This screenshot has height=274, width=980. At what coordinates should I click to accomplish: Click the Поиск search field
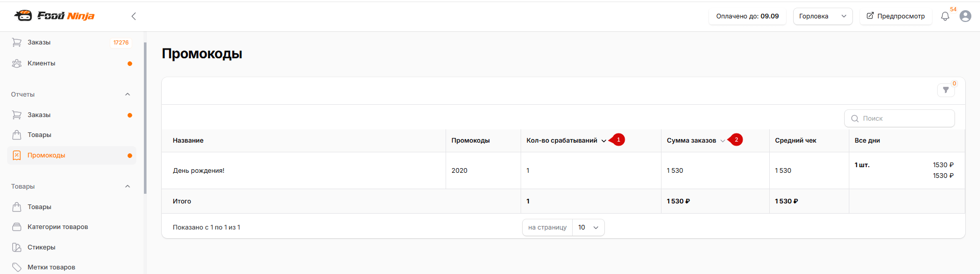[899, 119]
